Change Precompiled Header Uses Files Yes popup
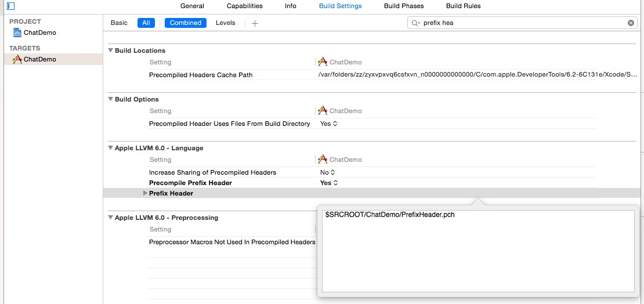This screenshot has width=644, height=304. (329, 124)
